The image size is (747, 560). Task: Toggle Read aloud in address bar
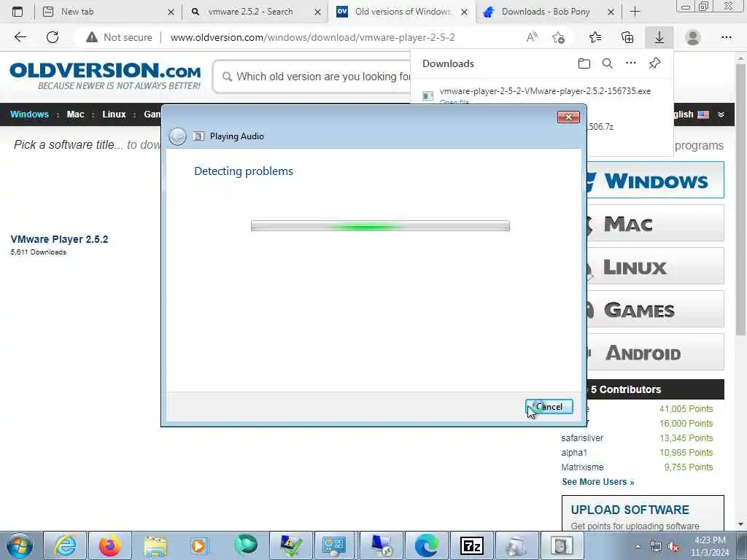tap(532, 37)
